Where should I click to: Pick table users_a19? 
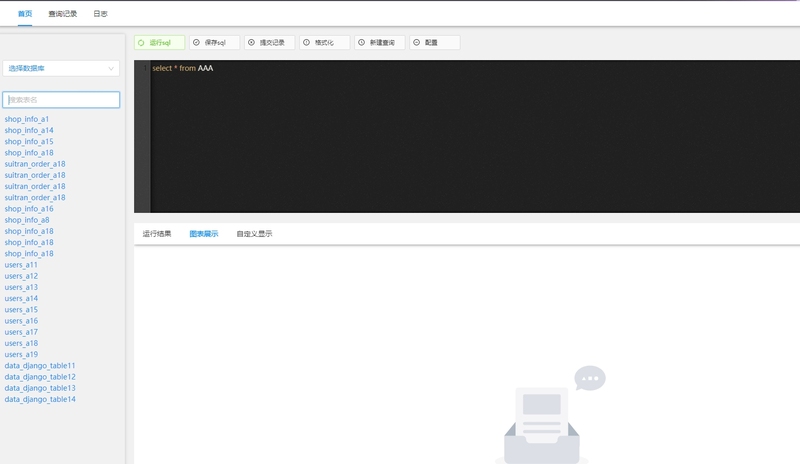[21, 355]
